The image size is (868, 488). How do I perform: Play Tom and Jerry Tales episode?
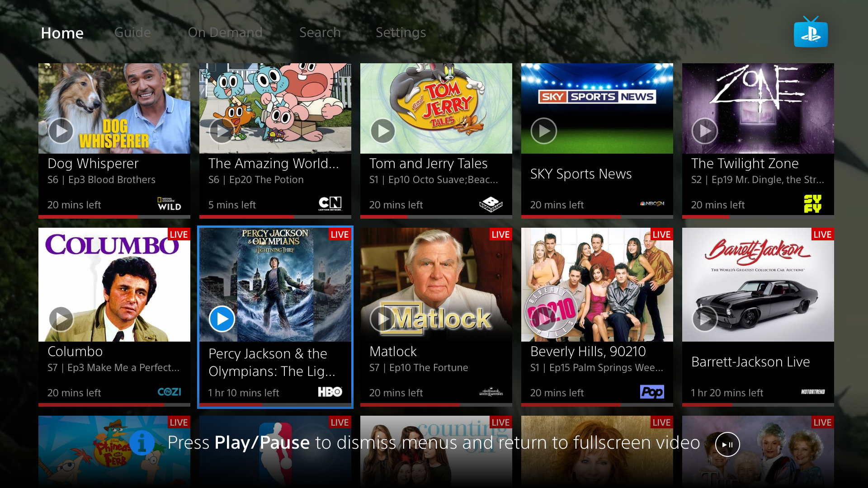pyautogui.click(x=382, y=131)
